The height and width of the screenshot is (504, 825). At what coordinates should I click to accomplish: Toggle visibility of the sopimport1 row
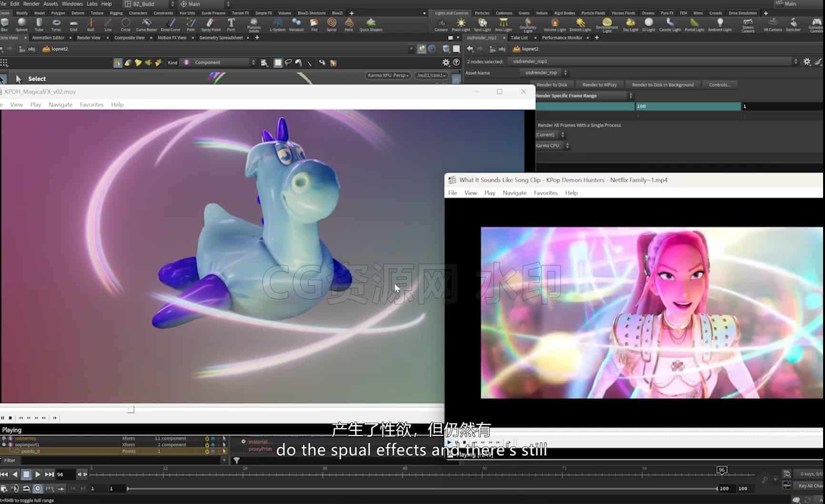[213, 444]
